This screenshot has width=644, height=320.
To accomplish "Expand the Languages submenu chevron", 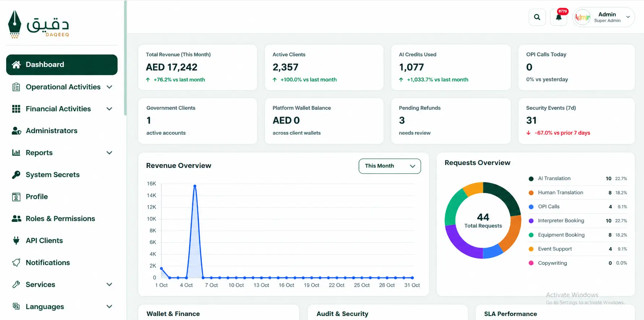I will click(x=109, y=307).
